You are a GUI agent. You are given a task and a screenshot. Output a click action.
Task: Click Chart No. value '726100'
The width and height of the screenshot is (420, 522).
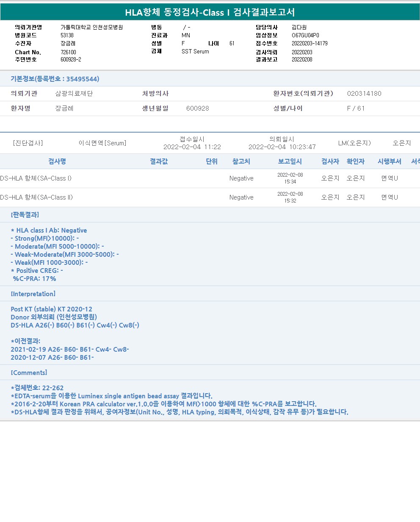tap(68, 52)
